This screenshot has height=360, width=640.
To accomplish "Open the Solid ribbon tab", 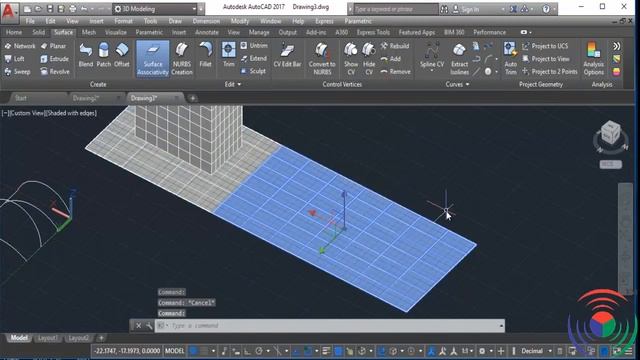I will tap(39, 32).
